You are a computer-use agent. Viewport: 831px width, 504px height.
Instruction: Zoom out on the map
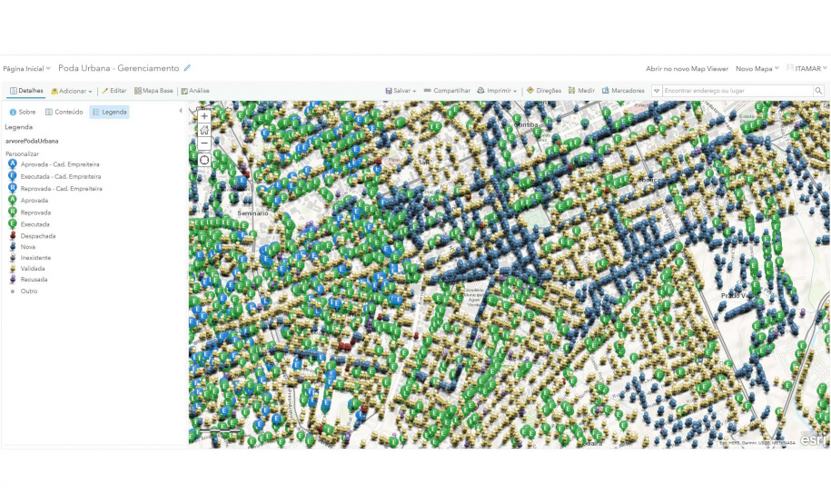(204, 143)
